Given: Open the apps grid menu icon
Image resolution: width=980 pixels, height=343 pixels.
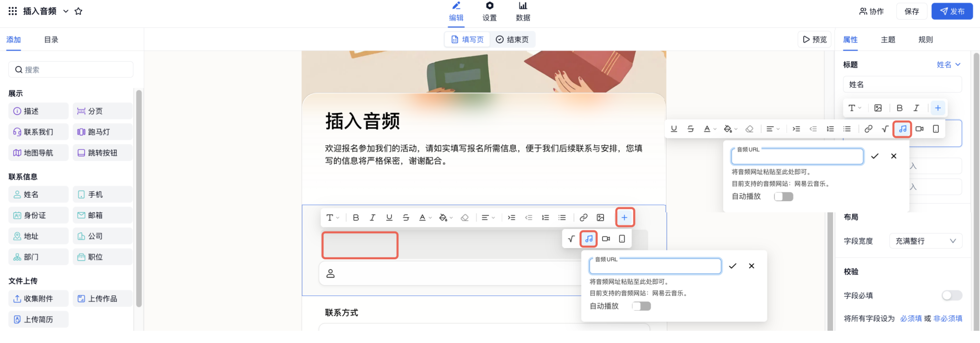Looking at the screenshot, I should (x=13, y=11).
